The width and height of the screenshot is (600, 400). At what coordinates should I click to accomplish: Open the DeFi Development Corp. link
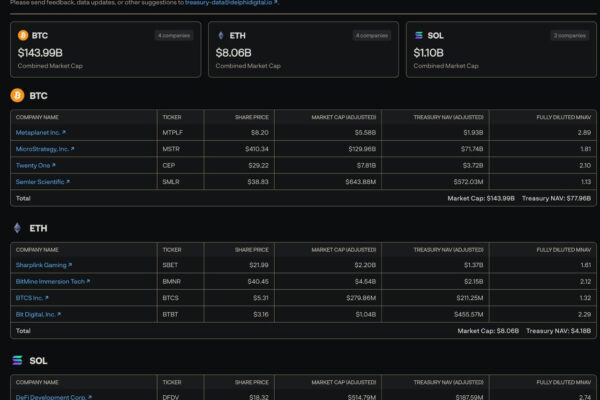pyautogui.click(x=54, y=397)
